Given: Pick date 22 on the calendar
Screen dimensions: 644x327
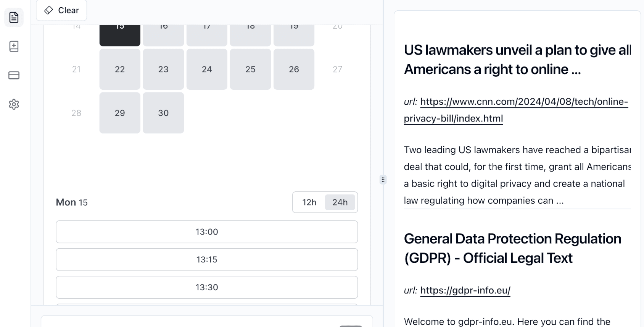Looking at the screenshot, I should (x=120, y=69).
